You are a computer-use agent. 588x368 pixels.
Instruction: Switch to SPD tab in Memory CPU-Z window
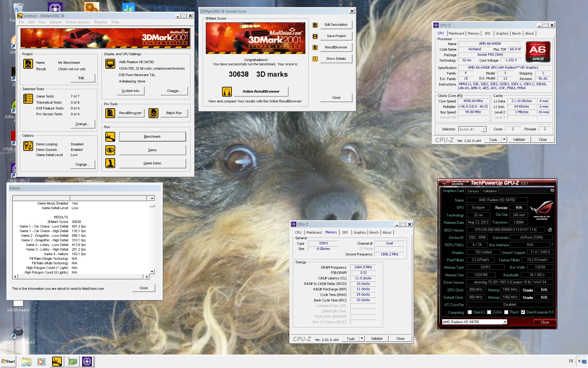coord(345,232)
